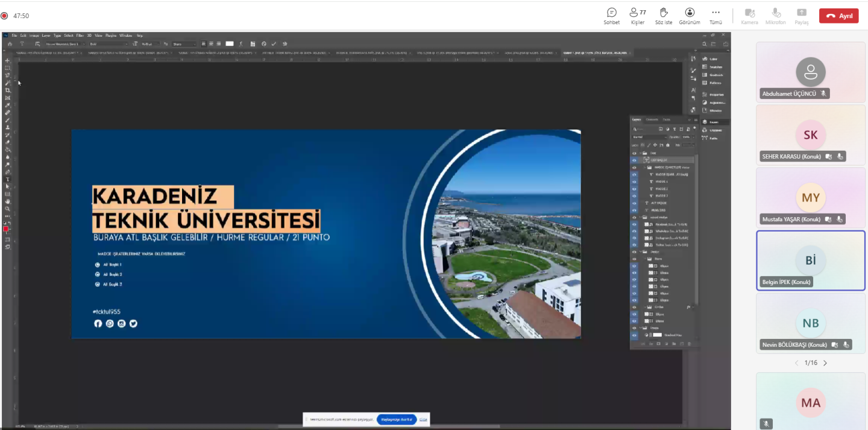Select the Frame tool
This screenshot has height=430, width=868.
coord(7,98)
